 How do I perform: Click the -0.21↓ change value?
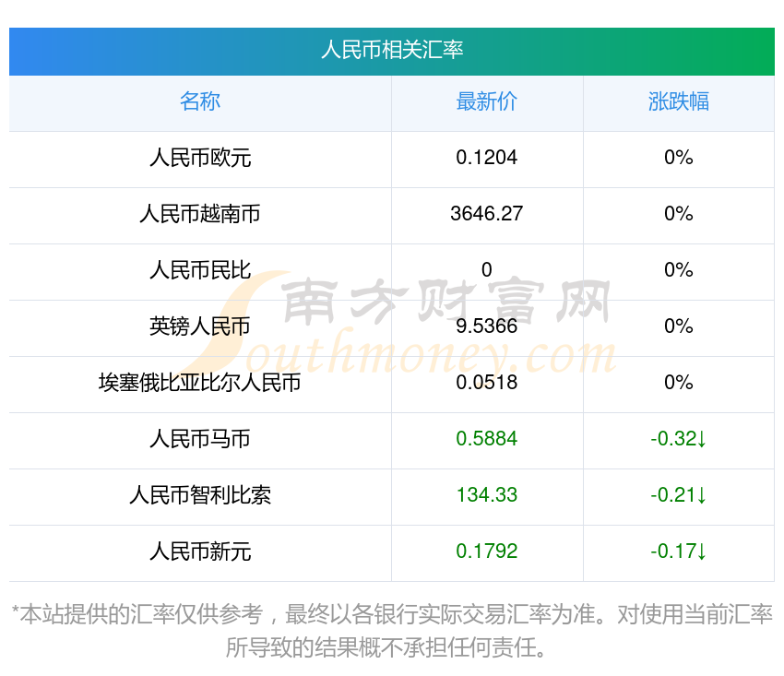pyautogui.click(x=679, y=495)
